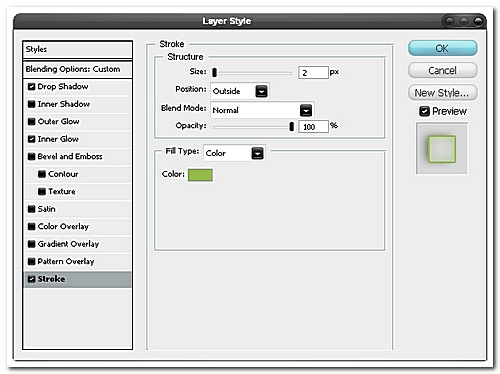
Task: Click the Outside position value
Action: tap(227, 91)
